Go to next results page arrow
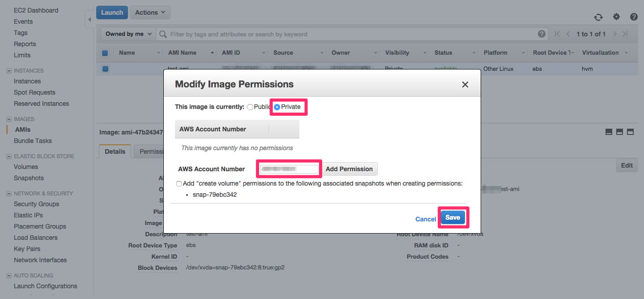This screenshot has width=644, height=299. tap(615, 34)
